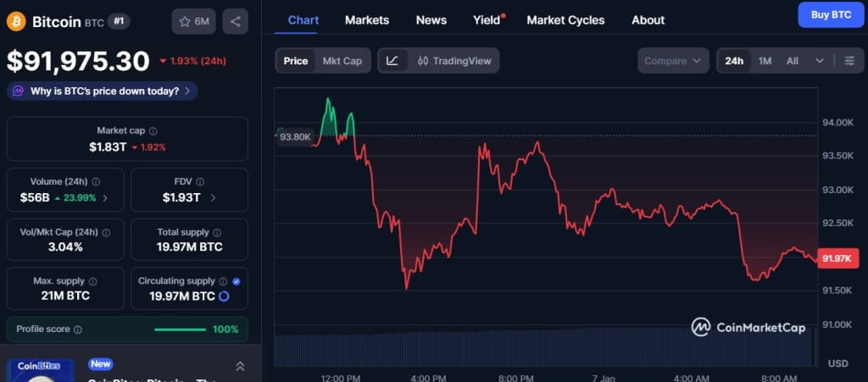The width and height of the screenshot is (868, 382).
Task: Show info icon for Max. supply
Action: (93, 281)
